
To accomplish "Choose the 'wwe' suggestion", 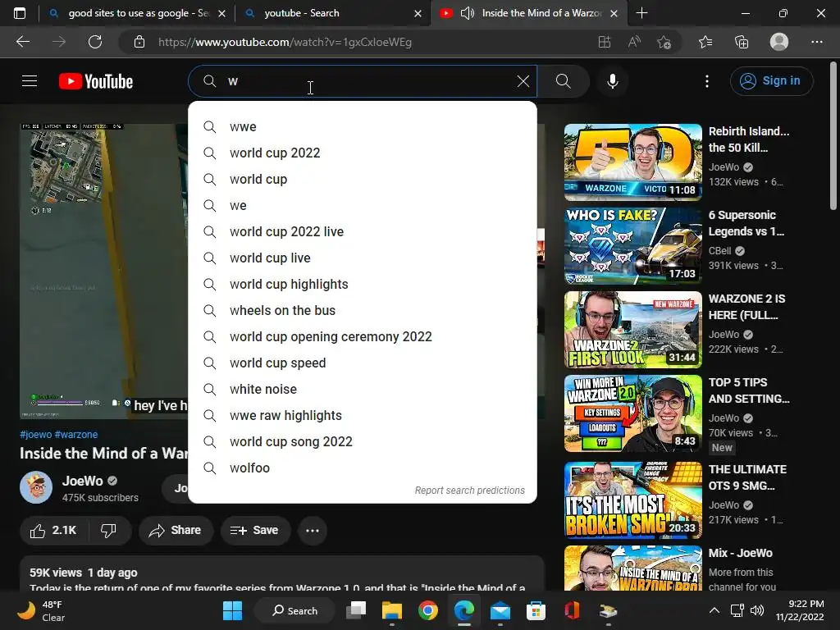I will (363, 127).
